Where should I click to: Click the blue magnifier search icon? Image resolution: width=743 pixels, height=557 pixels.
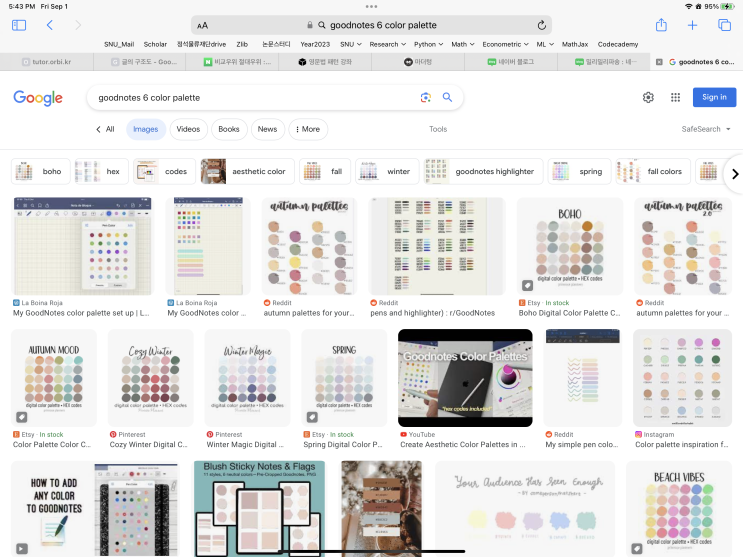click(447, 97)
